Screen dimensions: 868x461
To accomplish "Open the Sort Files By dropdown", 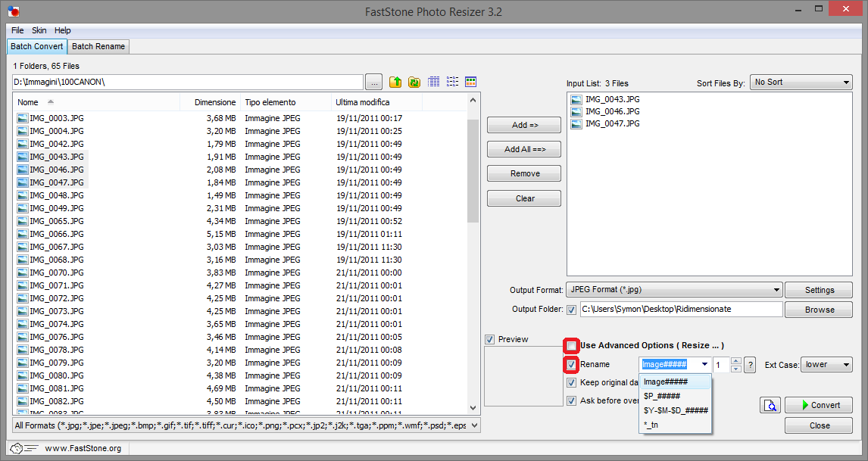I will 801,83.
